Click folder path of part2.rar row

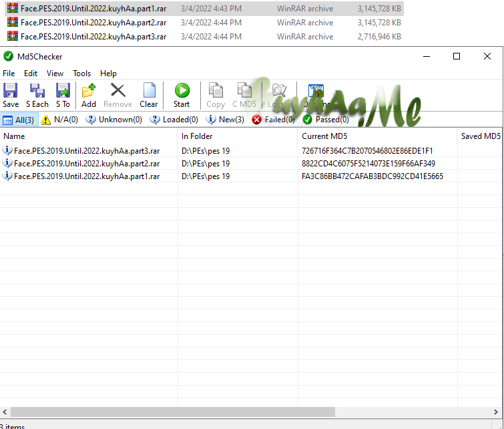click(206, 164)
